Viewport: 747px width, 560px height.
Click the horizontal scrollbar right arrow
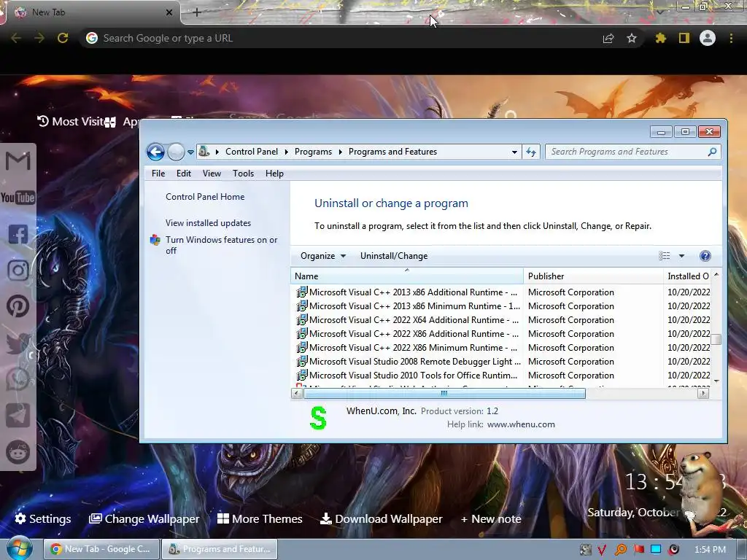(x=703, y=393)
